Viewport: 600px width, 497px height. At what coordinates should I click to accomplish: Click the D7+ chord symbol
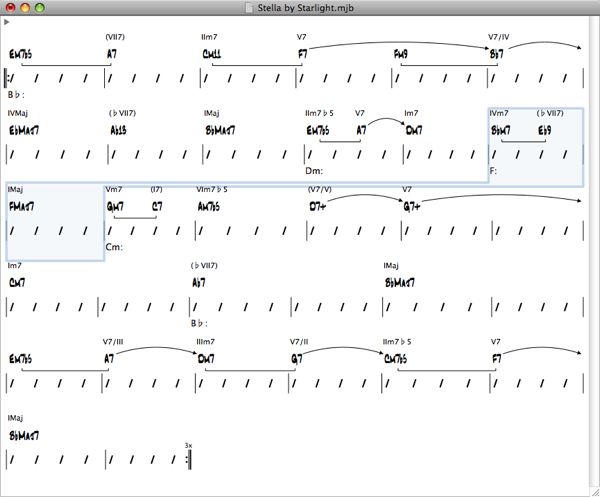pyautogui.click(x=317, y=206)
